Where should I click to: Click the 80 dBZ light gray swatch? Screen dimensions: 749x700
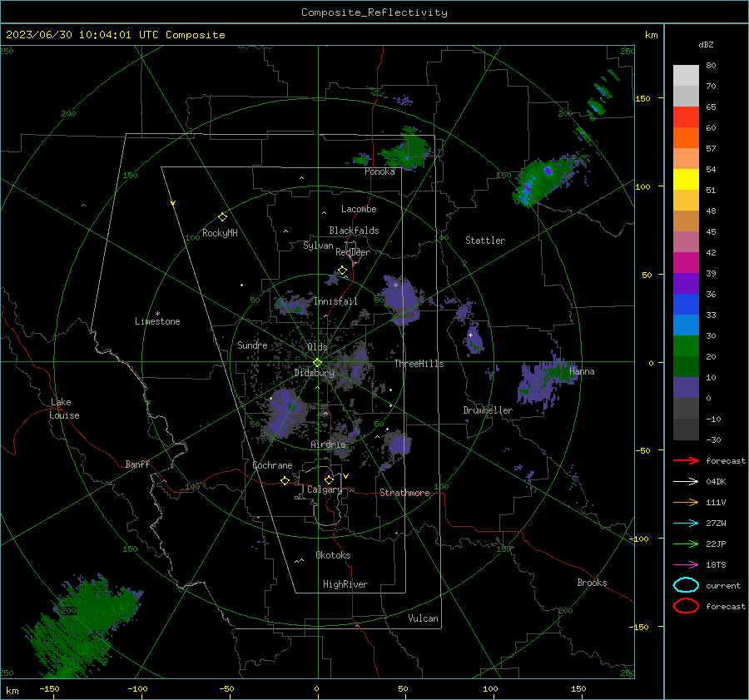tap(686, 75)
